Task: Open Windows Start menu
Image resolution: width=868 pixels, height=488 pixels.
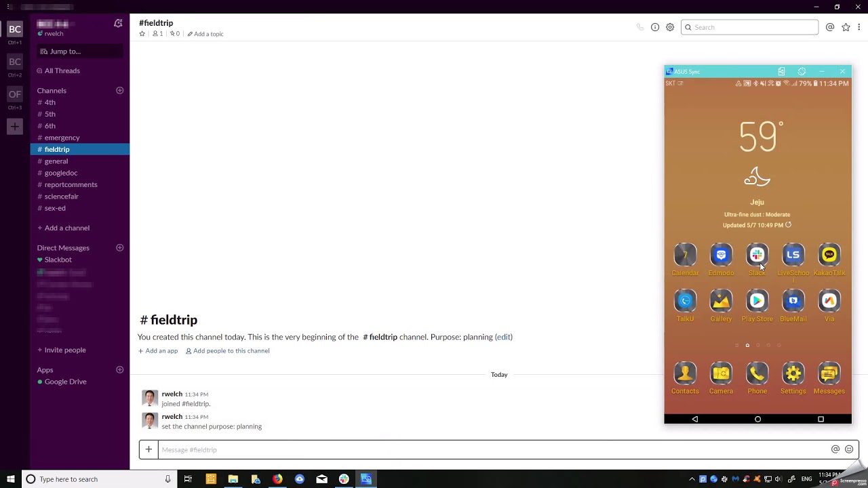Action: (11, 479)
